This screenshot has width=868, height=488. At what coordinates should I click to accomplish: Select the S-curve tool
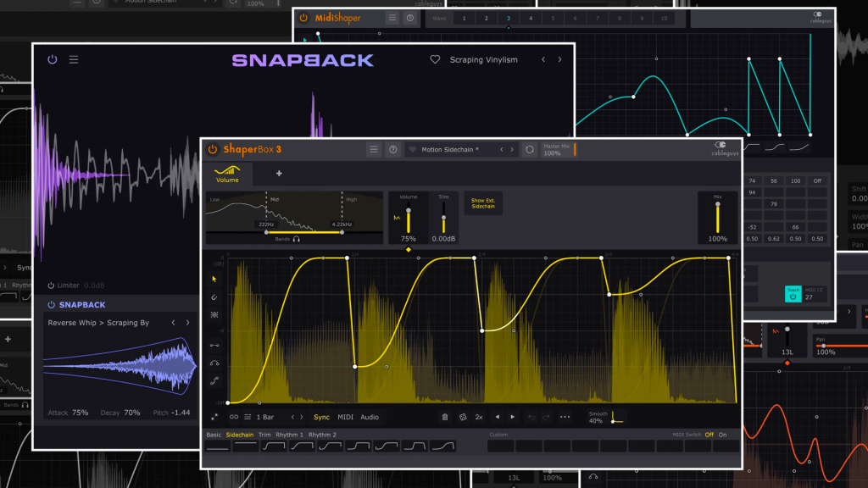tap(214, 380)
